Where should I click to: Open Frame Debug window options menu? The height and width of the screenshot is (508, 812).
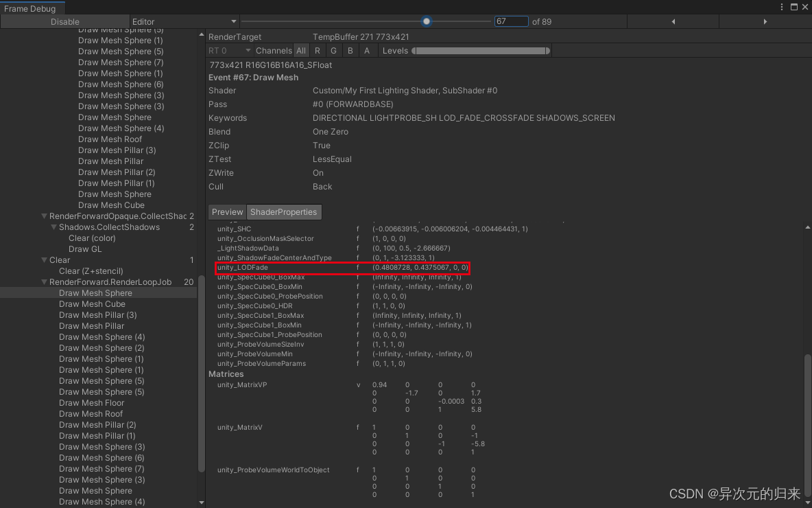pos(782,8)
